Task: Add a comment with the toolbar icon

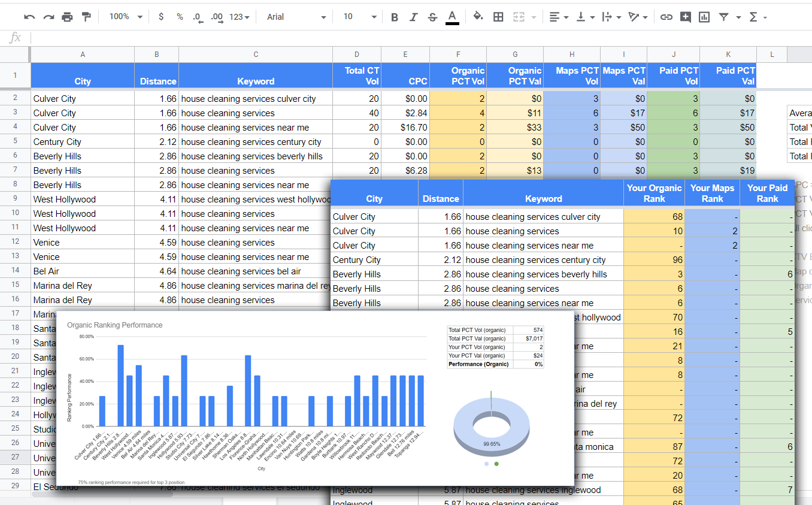Action: (685, 17)
